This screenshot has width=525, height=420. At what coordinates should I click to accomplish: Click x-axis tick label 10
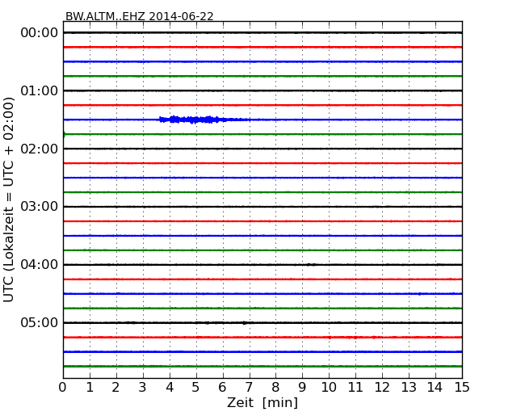click(329, 388)
